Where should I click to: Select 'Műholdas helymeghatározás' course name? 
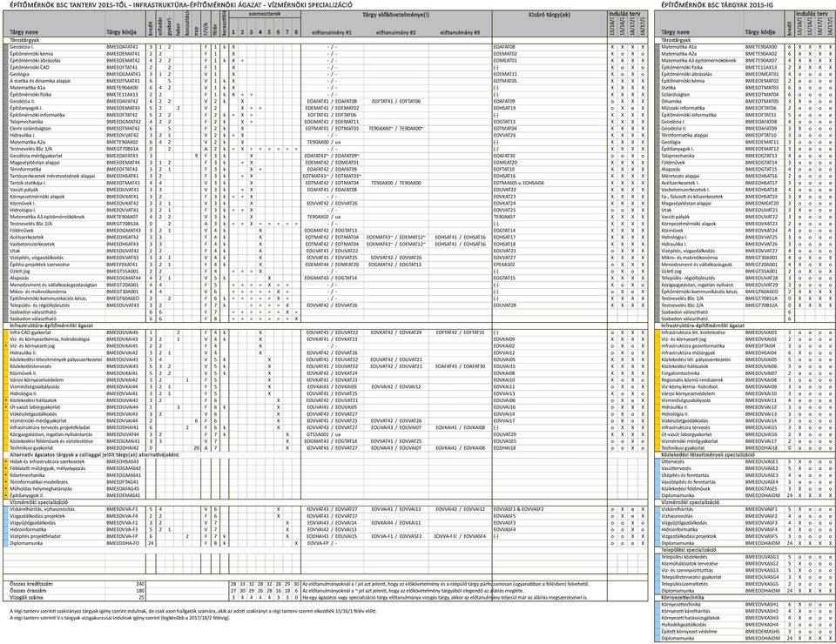tap(41, 488)
